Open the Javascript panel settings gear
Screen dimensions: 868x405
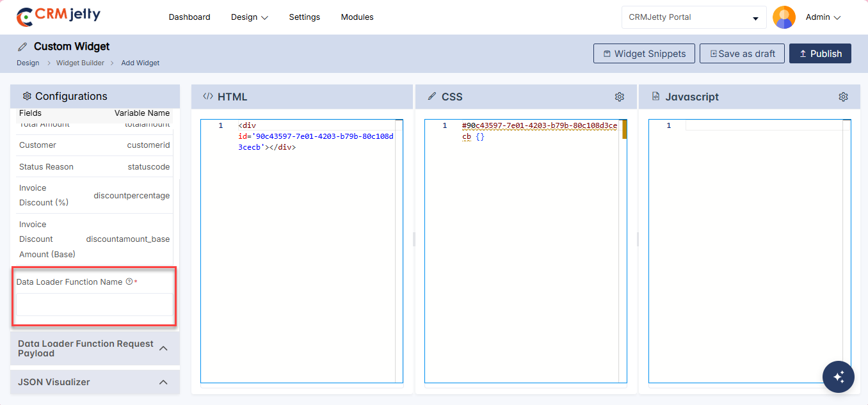click(843, 97)
